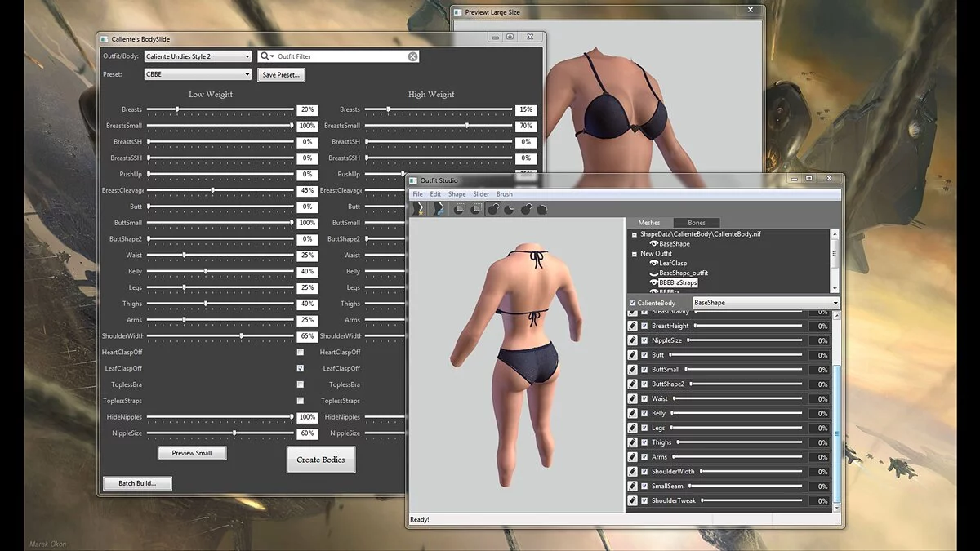The image size is (980, 551).
Task: Select BBEBraStraps in the Meshes tree
Action: pos(678,282)
